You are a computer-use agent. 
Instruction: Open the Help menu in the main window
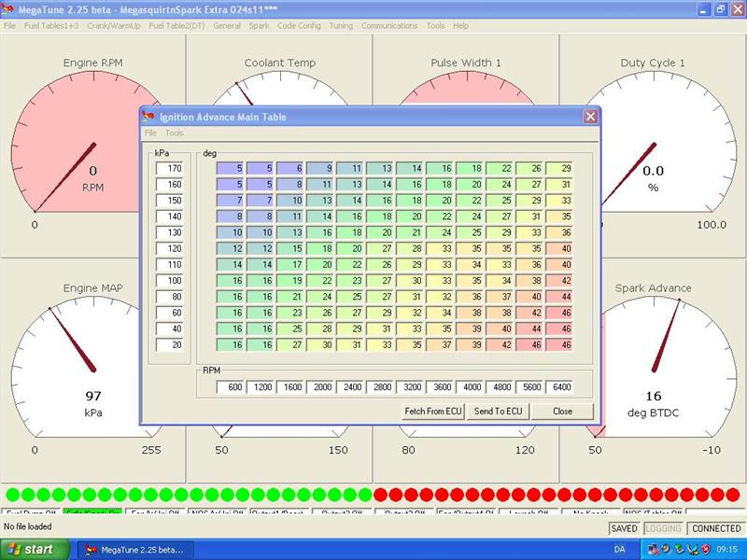point(460,26)
